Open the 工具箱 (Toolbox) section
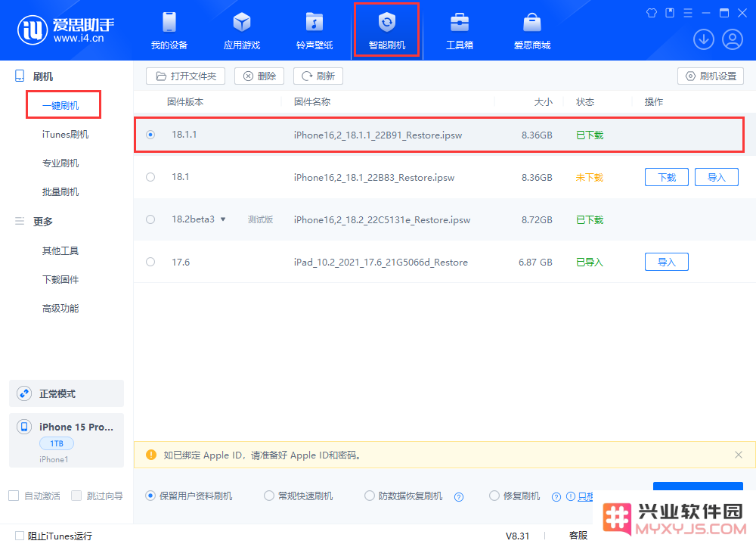This screenshot has height=547, width=756. click(460, 31)
